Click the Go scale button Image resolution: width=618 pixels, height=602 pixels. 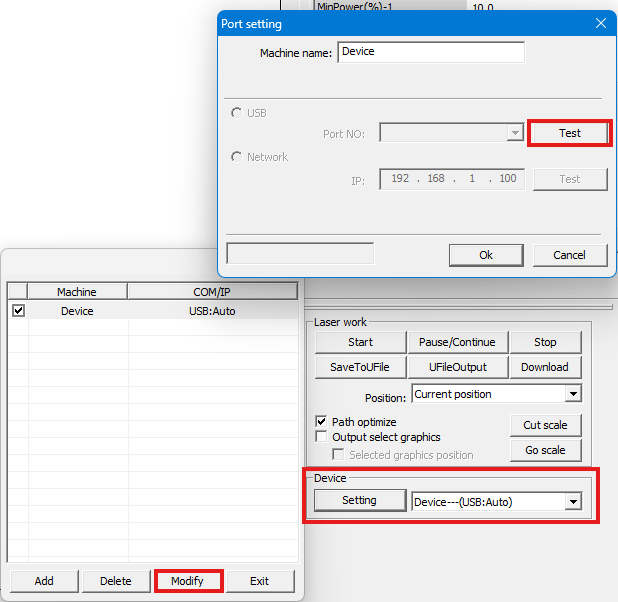(545, 450)
